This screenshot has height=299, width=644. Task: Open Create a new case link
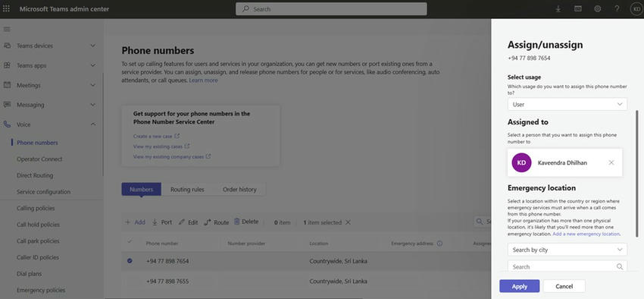[x=156, y=136]
